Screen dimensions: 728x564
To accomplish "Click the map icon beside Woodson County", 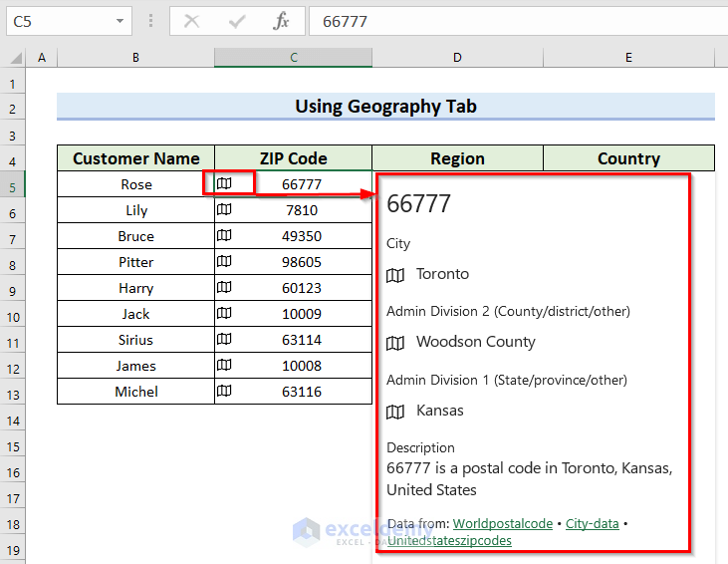I will [395, 343].
